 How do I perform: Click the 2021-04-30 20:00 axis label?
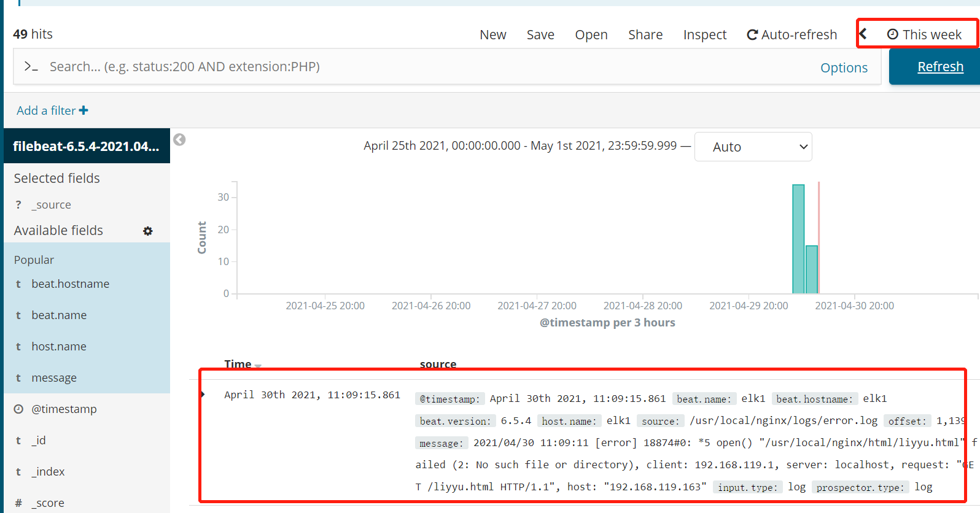pyautogui.click(x=855, y=306)
